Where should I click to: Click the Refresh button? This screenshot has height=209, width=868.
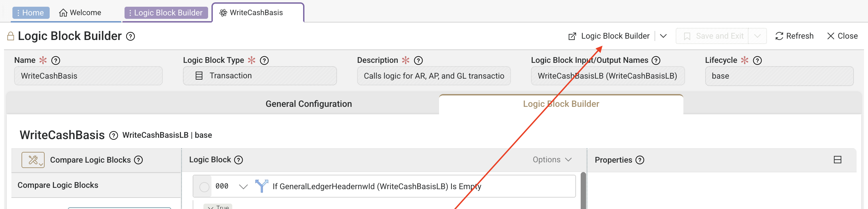(794, 36)
